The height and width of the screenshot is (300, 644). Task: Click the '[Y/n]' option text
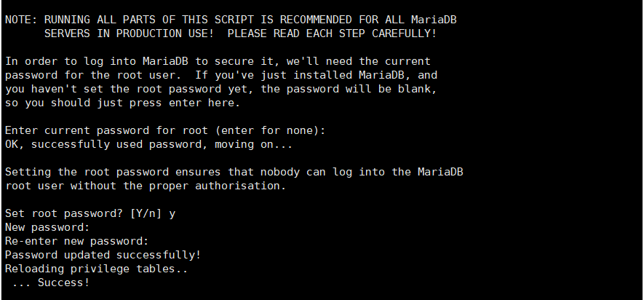(146, 213)
